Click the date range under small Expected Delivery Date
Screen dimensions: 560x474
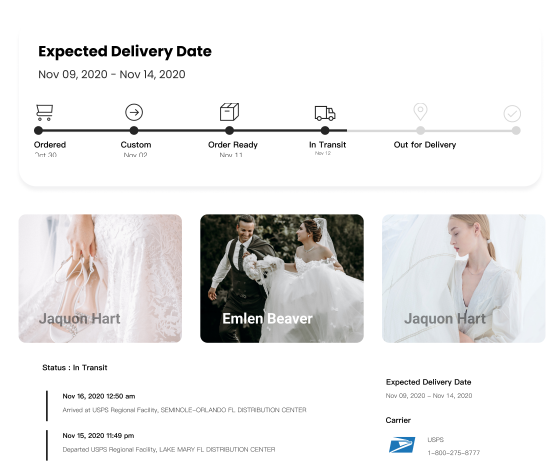click(429, 396)
